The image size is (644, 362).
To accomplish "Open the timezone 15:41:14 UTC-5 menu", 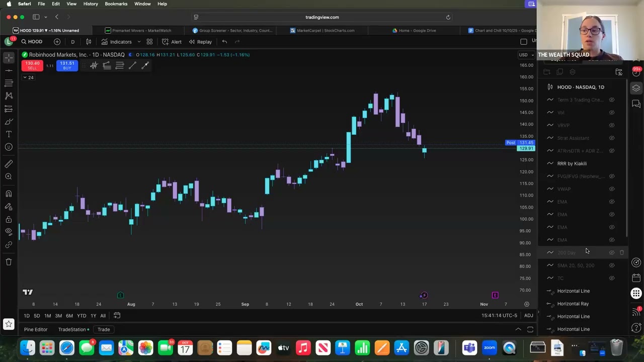I will [x=499, y=316].
